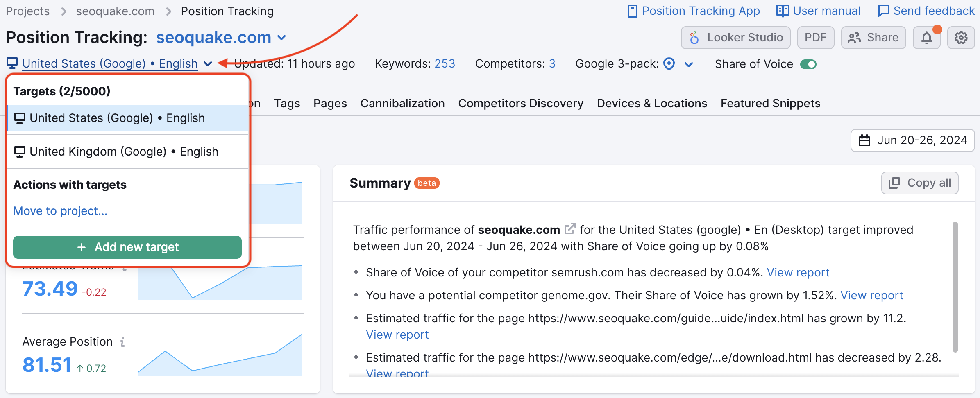Click the Add new target button
The height and width of the screenshot is (398, 980).
click(127, 247)
